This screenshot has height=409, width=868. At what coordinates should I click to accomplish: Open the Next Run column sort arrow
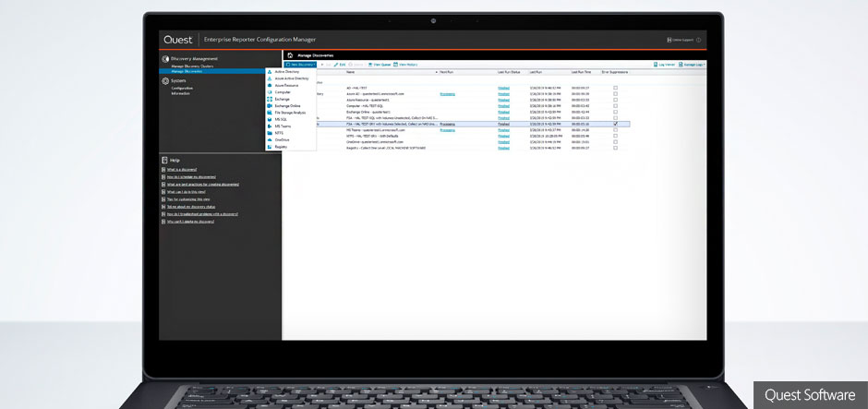click(x=437, y=72)
